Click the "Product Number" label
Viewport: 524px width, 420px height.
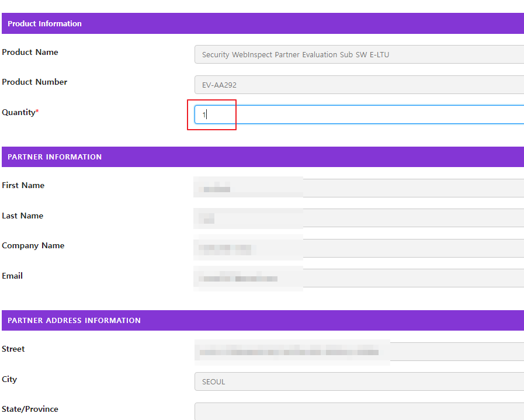click(34, 82)
